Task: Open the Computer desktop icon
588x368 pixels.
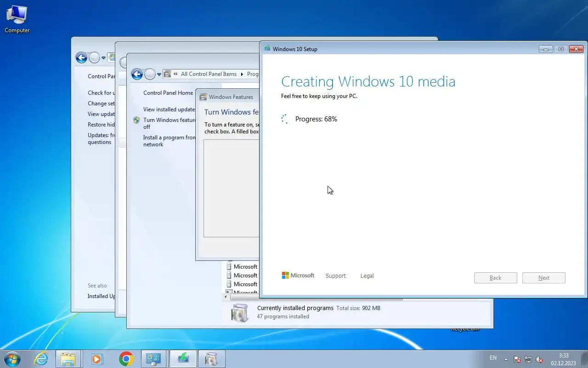Action: 17,19
